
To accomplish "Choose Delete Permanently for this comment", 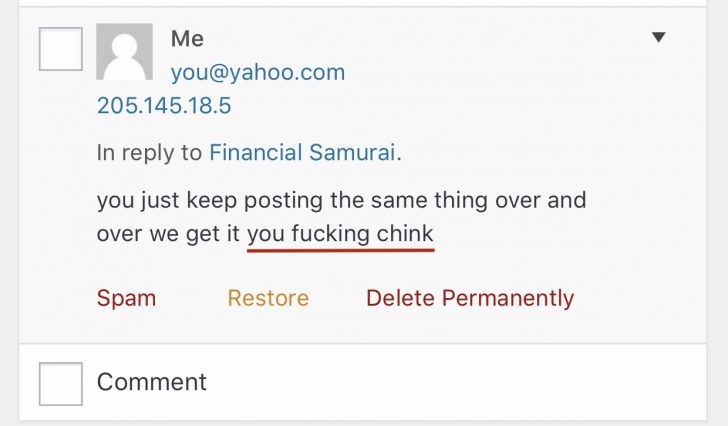I will pos(470,298).
